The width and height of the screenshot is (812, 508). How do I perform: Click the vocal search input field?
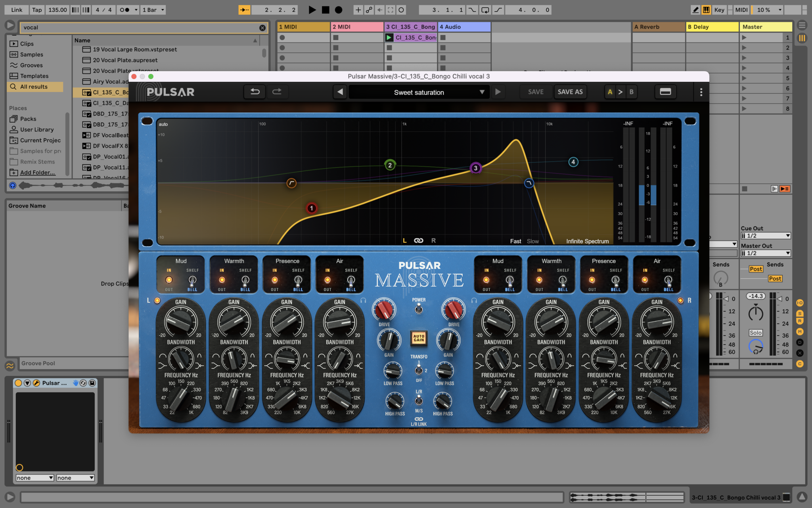point(140,28)
